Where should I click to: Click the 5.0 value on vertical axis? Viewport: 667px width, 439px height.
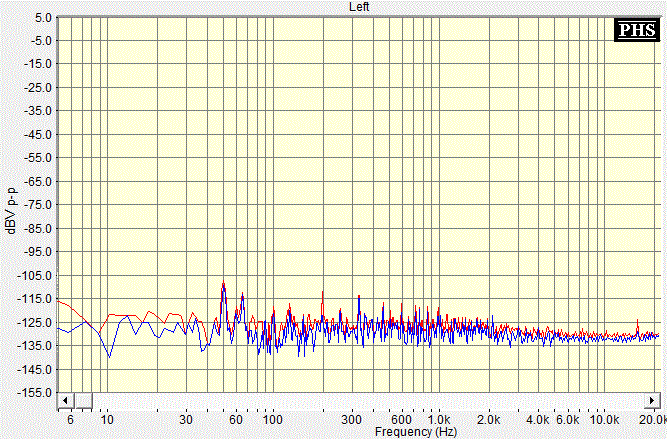coord(41,18)
